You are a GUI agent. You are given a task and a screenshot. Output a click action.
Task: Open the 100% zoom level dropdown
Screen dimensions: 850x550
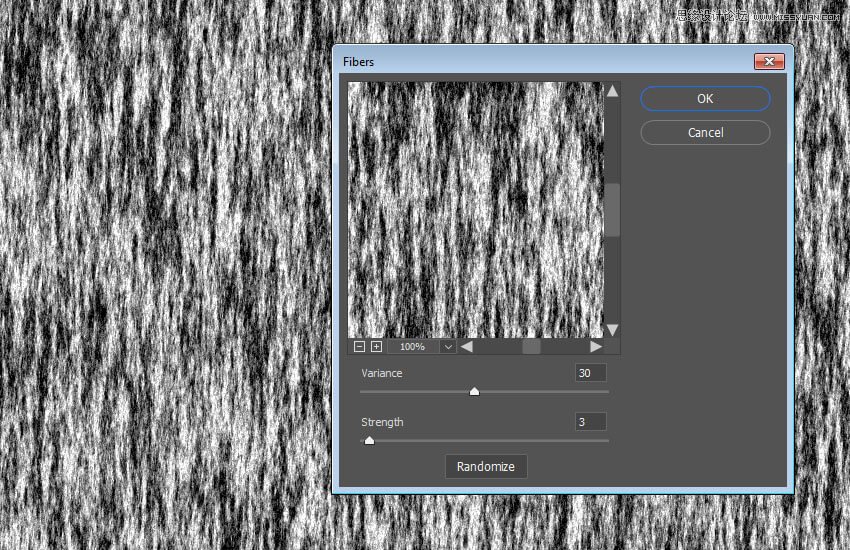pyautogui.click(x=448, y=346)
